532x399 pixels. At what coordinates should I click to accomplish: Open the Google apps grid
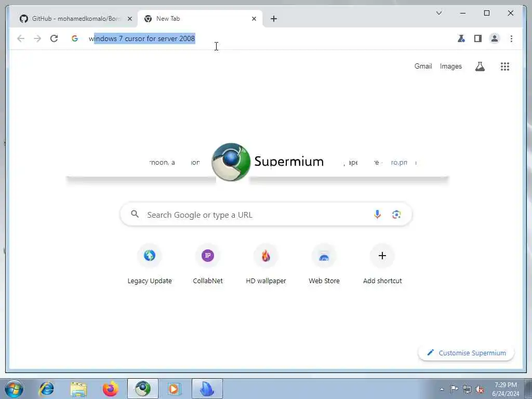[x=505, y=66]
